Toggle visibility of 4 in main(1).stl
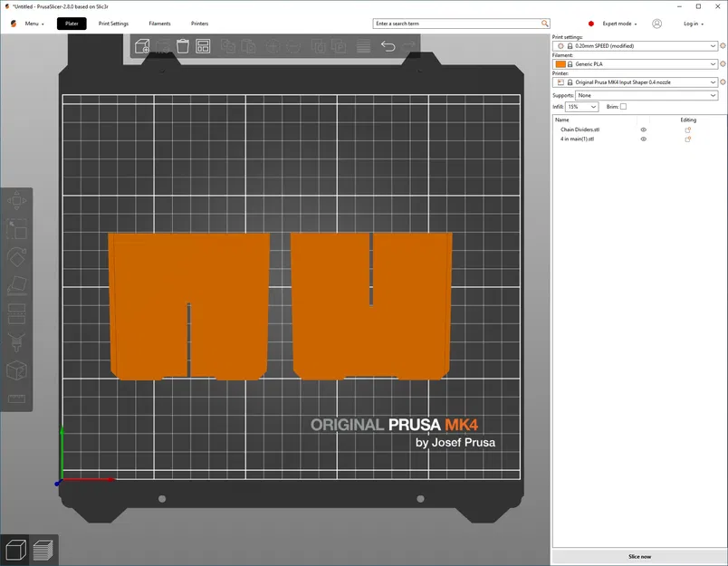The width and height of the screenshot is (728, 566). coord(644,139)
